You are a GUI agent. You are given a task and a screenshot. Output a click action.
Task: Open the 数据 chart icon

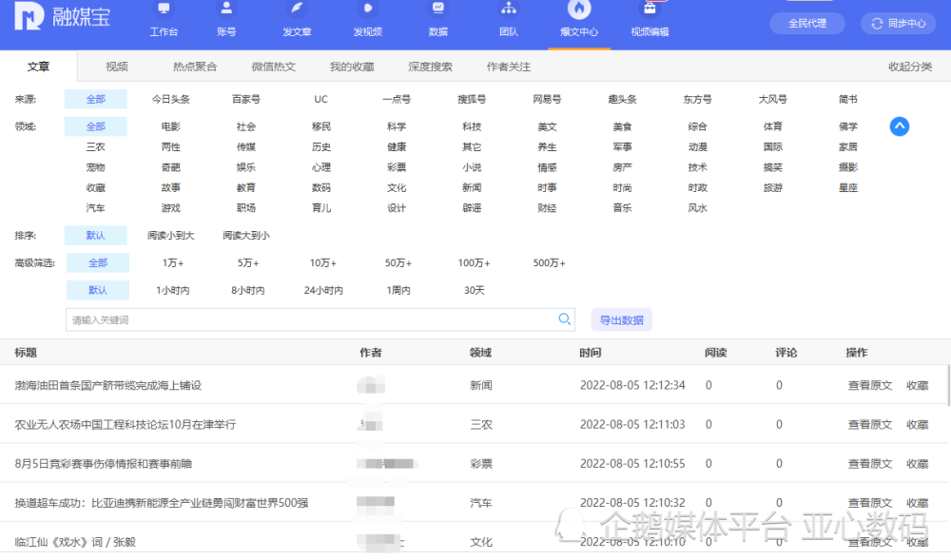(437, 9)
